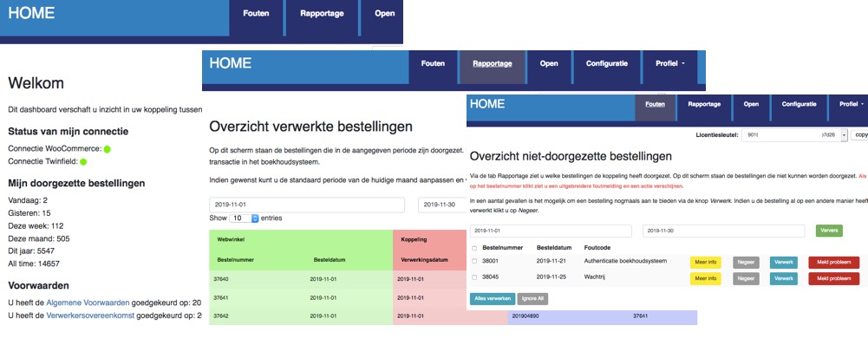Open the Open tab in niet-doorgezette window
Viewport: 868px width, 345px height.
751,103
